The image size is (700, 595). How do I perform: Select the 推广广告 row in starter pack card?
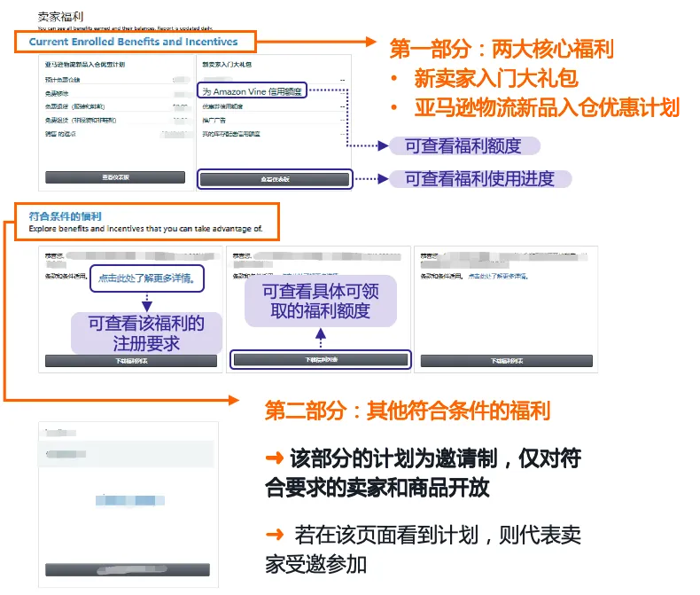click(273, 120)
